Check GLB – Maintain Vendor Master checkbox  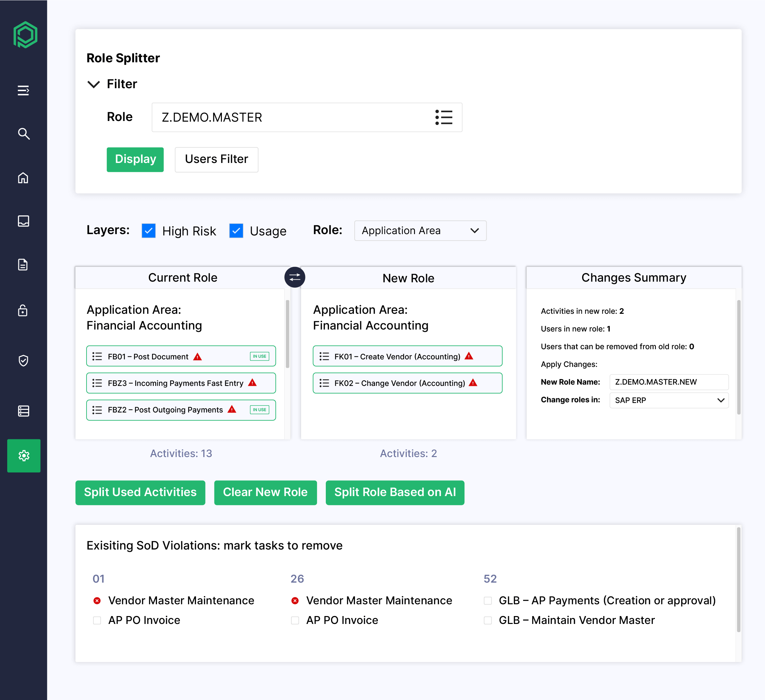point(488,620)
